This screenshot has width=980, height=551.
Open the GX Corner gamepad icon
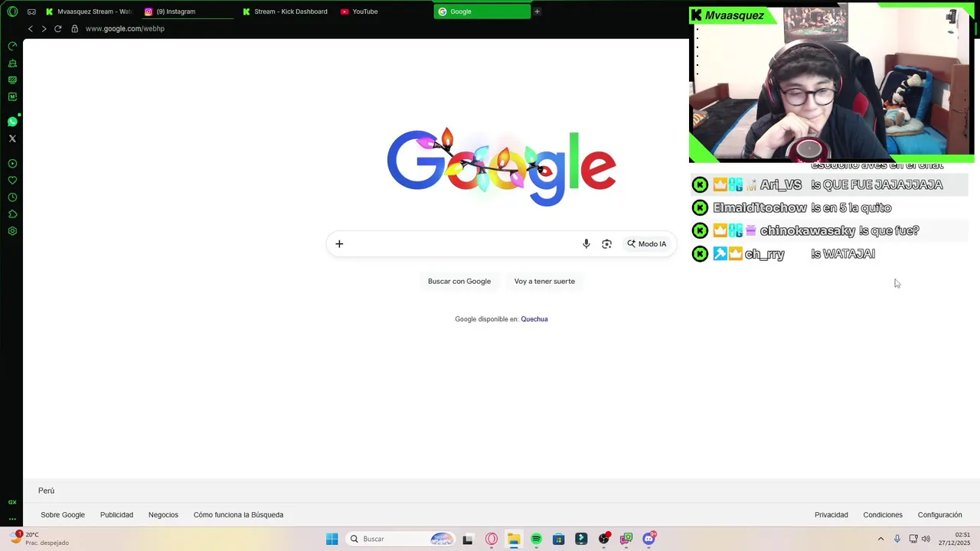pos(31,11)
